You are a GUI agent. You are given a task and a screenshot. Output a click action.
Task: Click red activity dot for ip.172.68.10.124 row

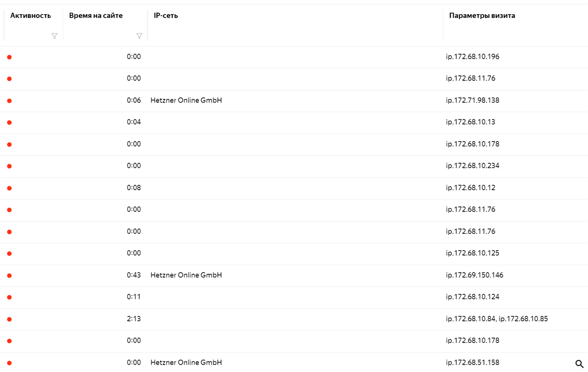10,297
